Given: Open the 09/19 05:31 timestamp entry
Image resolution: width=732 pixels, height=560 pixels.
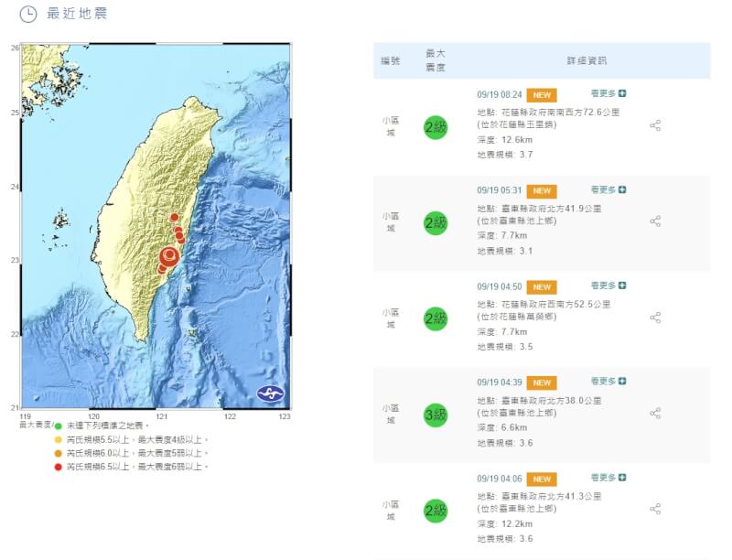Looking at the screenshot, I should pos(500,190).
